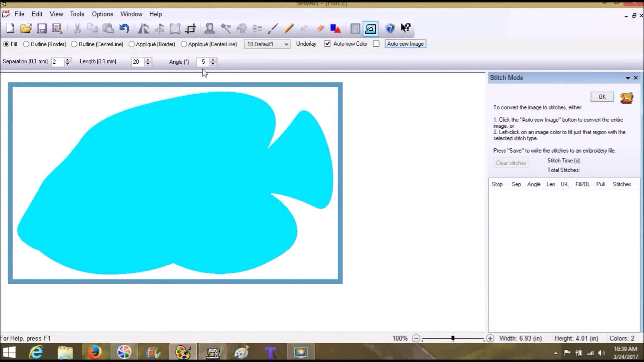Paste using the clipboard icon
Viewport: 644px width, 362px height.
click(x=108, y=28)
